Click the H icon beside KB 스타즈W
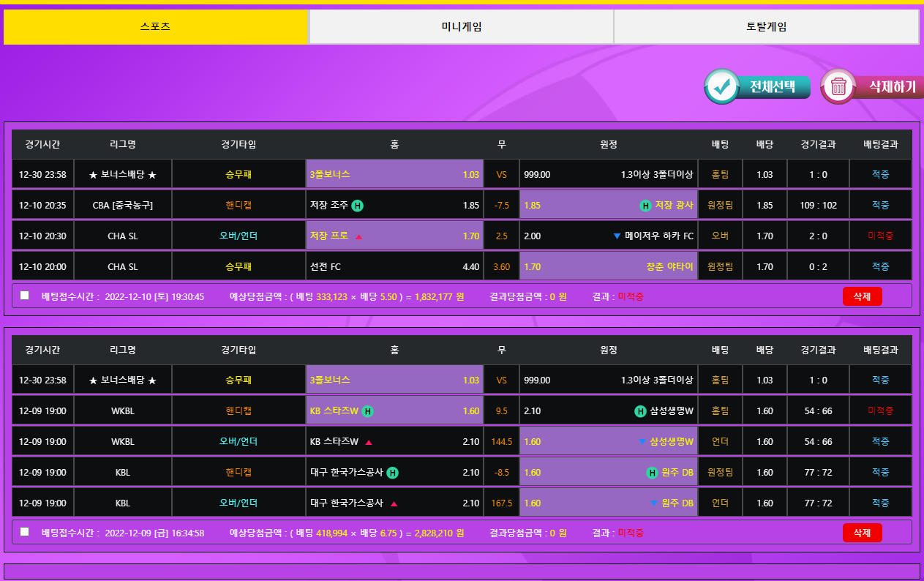 tap(368, 411)
